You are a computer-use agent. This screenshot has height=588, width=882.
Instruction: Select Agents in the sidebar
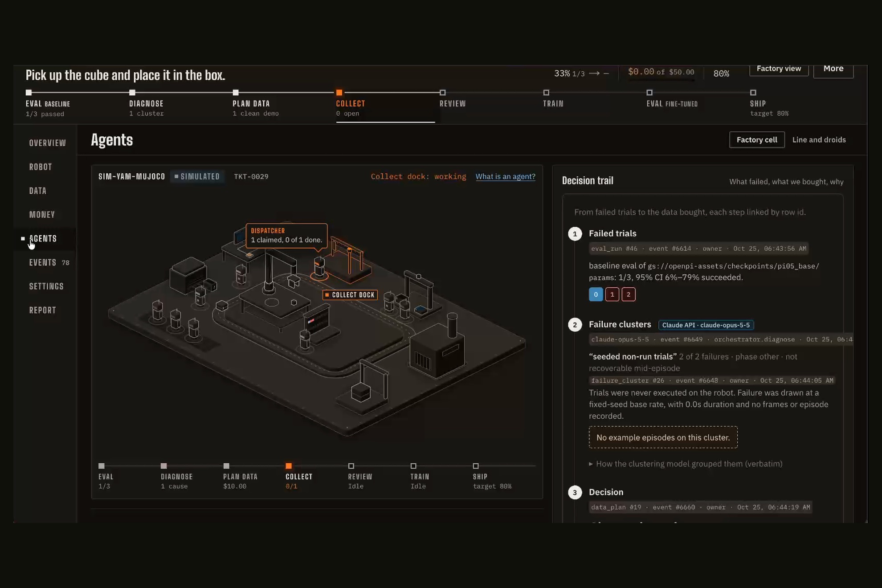[x=43, y=238]
